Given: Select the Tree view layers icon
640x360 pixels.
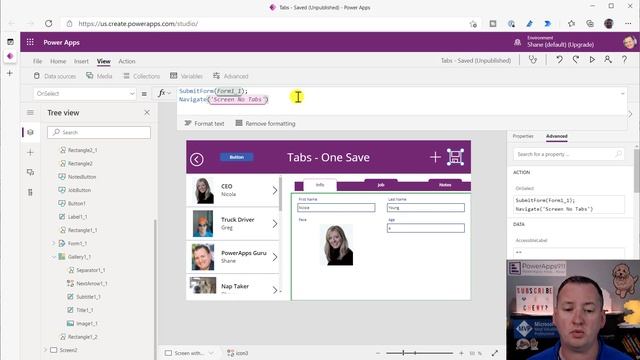Looking at the screenshot, I should 30,132.
